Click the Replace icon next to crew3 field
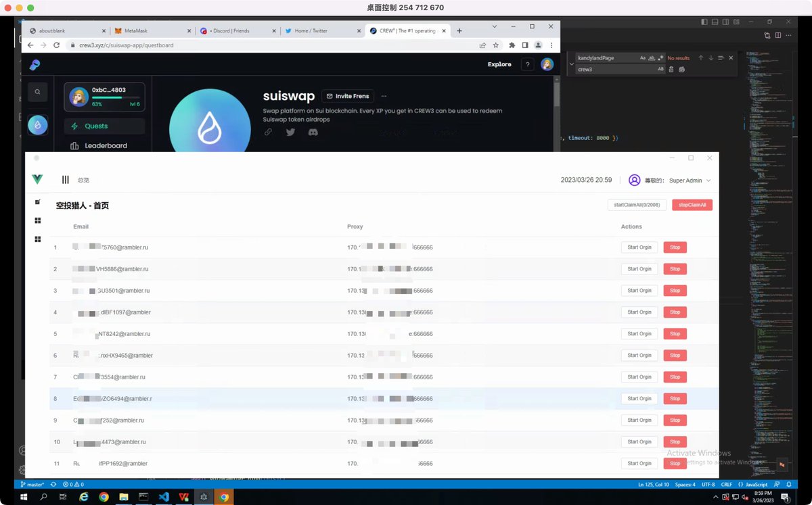Screen dimensions: 812x505 click(x=671, y=70)
